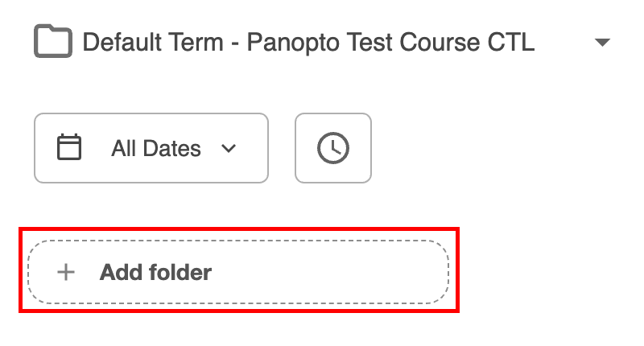
Task: Click the clock icon button
Action: 332,148
